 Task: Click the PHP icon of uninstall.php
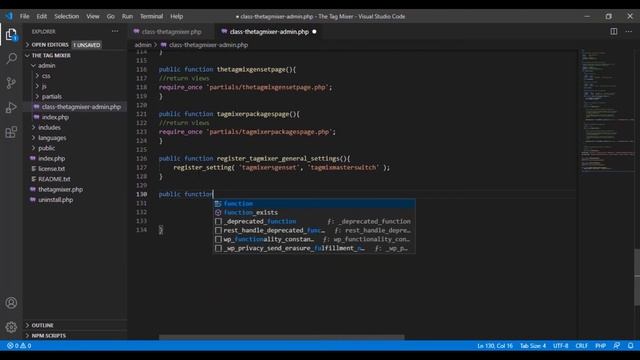(33, 200)
